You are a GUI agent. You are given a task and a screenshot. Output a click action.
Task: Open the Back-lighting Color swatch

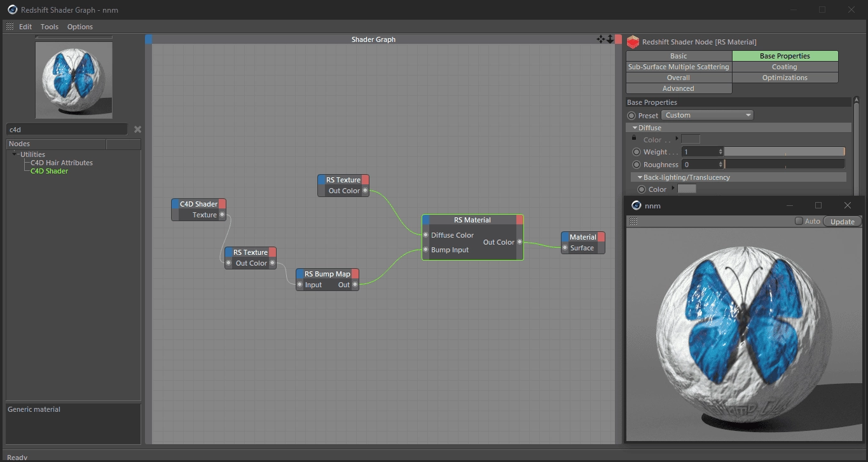(687, 189)
